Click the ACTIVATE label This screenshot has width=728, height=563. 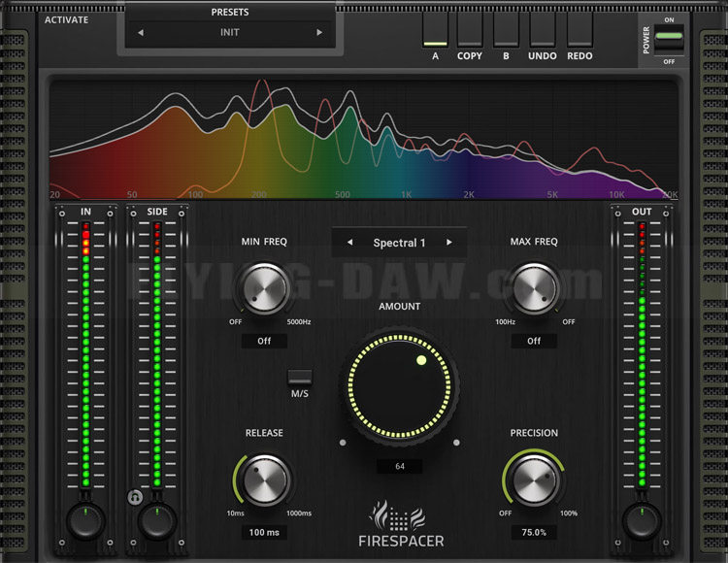point(66,20)
